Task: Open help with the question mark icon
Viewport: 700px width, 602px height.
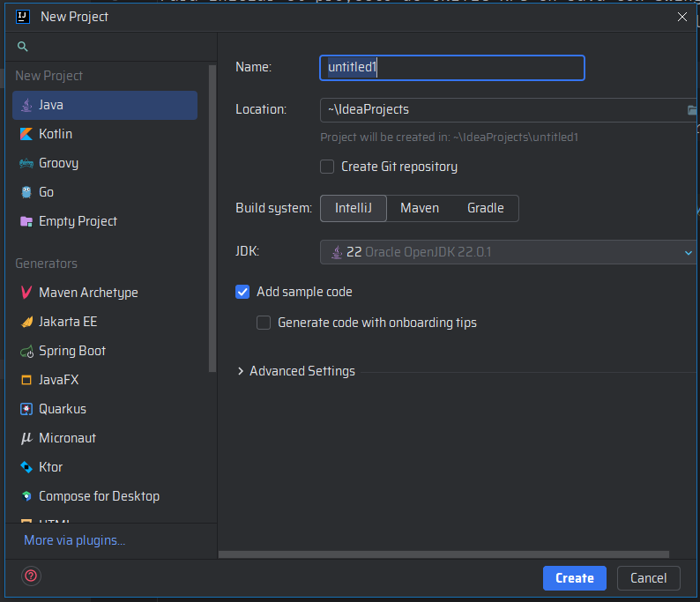Action: (32, 577)
